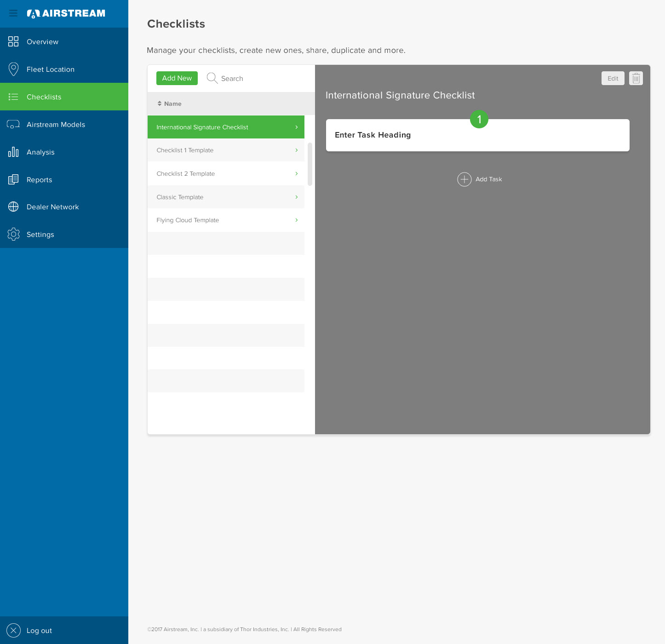Click the Overview grid icon
Viewport: 665px width, 644px height.
[x=13, y=41]
